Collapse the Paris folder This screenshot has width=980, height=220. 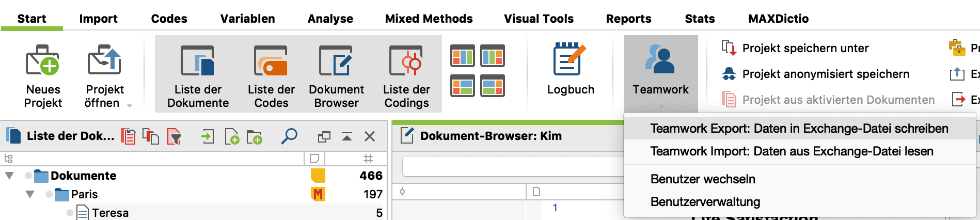point(30,194)
